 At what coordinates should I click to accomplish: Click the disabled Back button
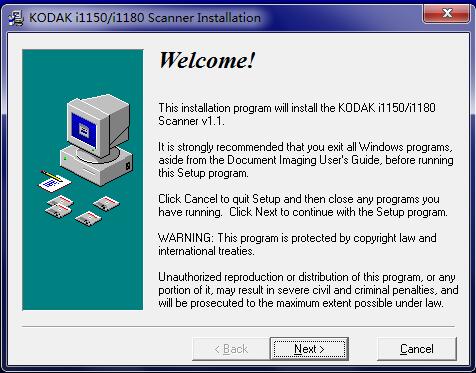[x=231, y=349]
